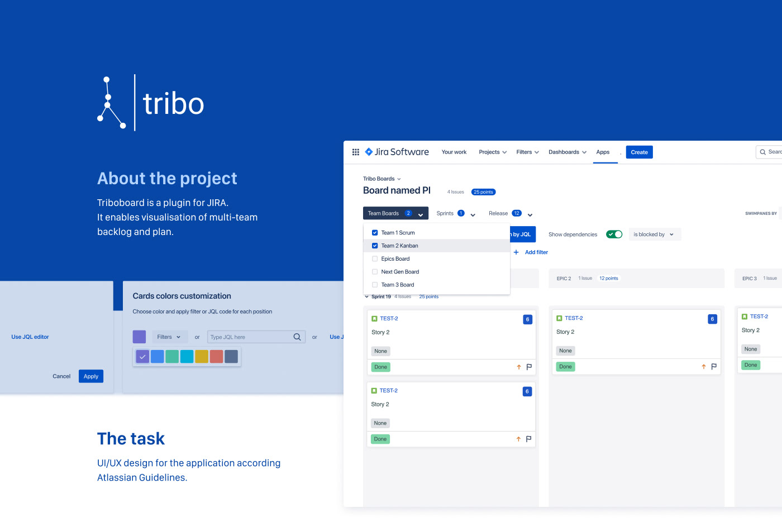Open the Apps tab in Jira header
The image size is (782, 532).
pyautogui.click(x=603, y=152)
